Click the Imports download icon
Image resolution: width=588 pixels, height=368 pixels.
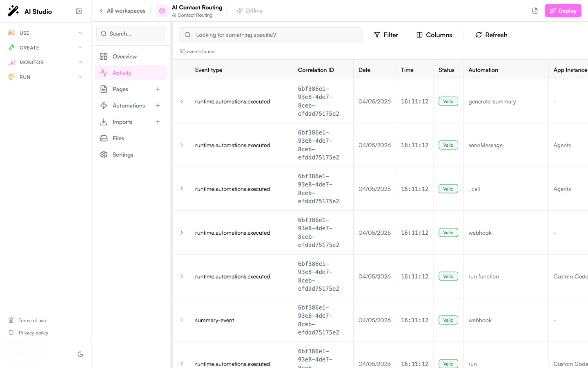pyautogui.click(x=104, y=122)
